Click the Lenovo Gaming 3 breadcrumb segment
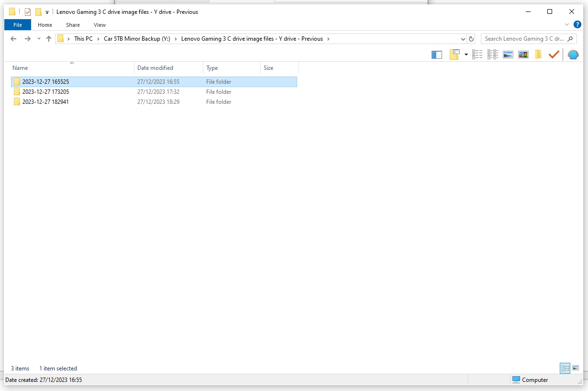588x391 pixels. [x=252, y=39]
